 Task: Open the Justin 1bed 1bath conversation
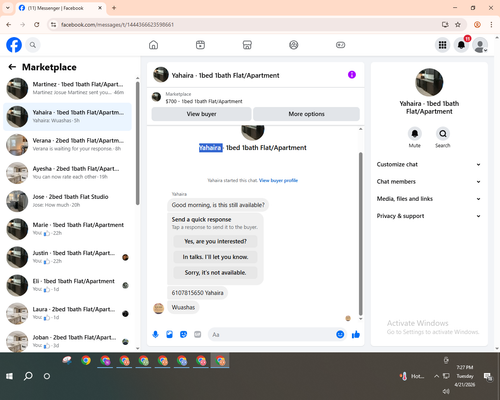(x=67, y=257)
